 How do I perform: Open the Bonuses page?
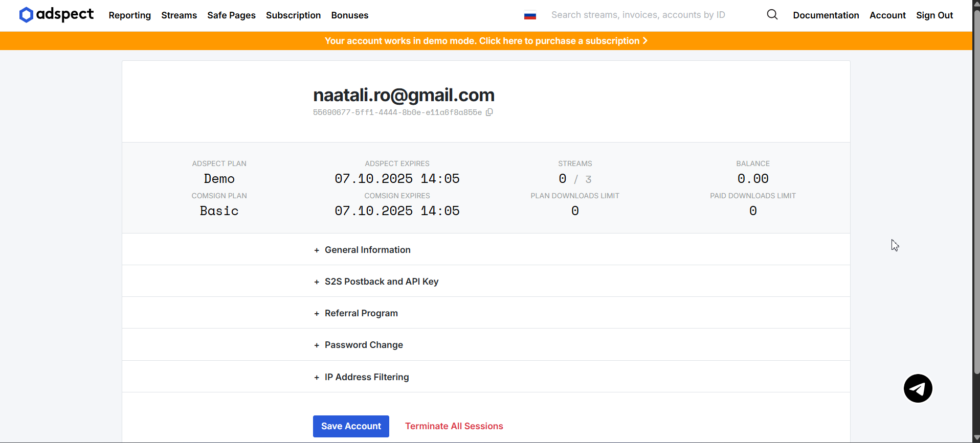coord(349,15)
